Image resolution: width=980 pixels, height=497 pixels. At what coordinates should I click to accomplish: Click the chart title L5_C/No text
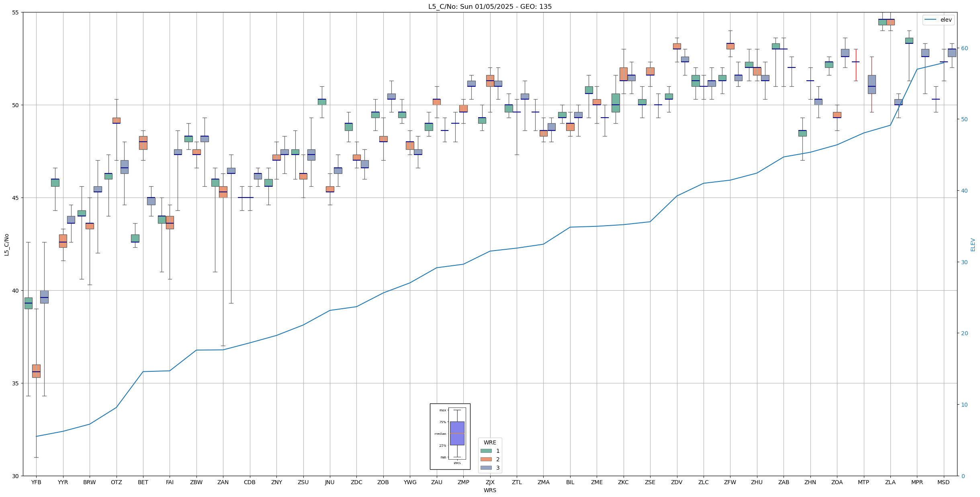coord(490,6)
